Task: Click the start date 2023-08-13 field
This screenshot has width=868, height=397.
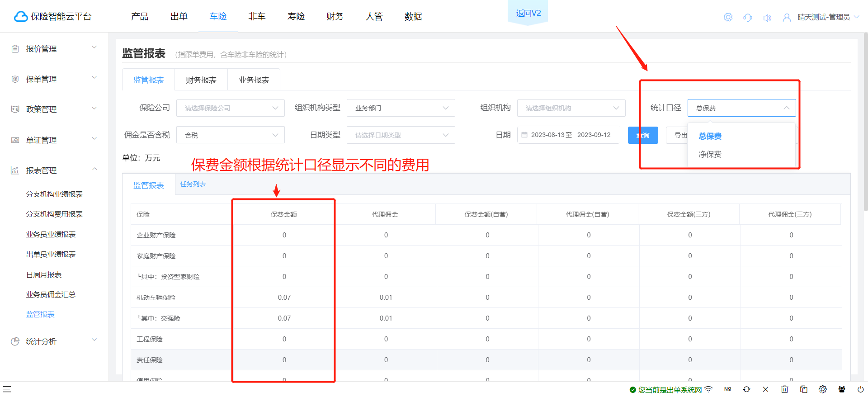Action: [x=547, y=135]
